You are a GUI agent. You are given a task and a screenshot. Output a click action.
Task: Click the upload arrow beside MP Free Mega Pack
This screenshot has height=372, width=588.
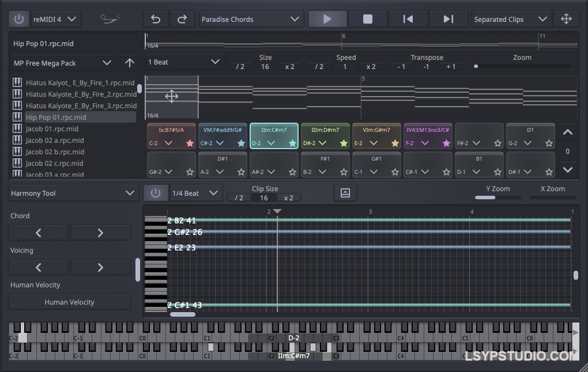(129, 63)
